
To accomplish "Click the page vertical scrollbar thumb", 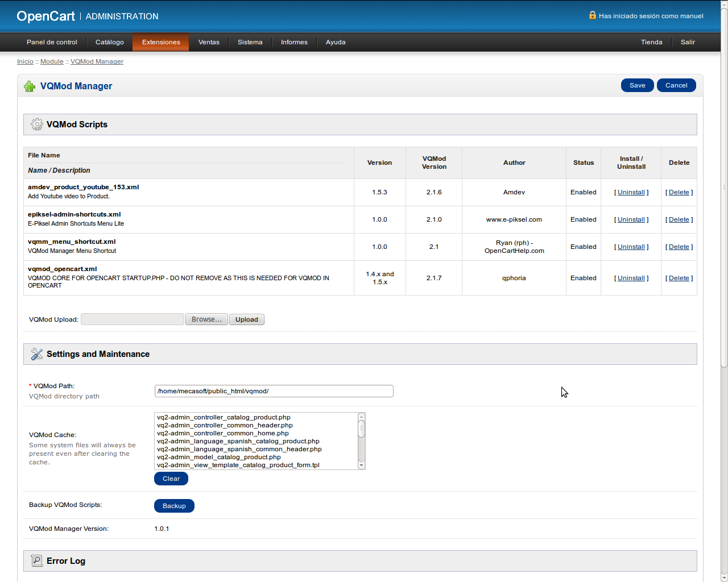I will click(724, 187).
